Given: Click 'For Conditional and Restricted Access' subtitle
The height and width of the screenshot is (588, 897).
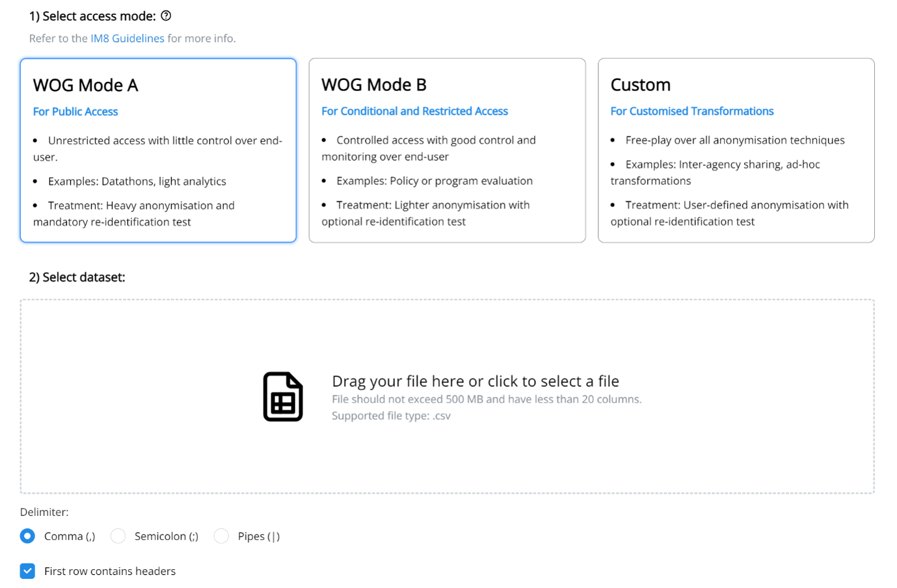Looking at the screenshot, I should (414, 111).
